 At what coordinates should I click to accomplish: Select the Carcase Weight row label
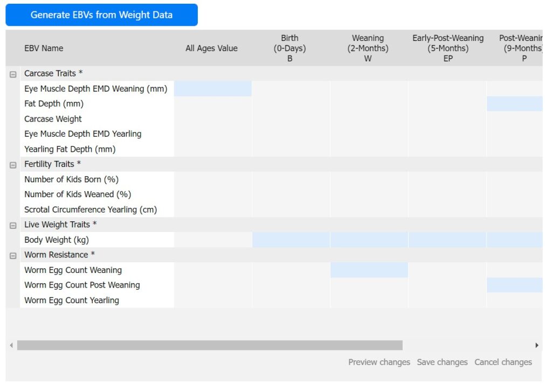click(x=53, y=119)
